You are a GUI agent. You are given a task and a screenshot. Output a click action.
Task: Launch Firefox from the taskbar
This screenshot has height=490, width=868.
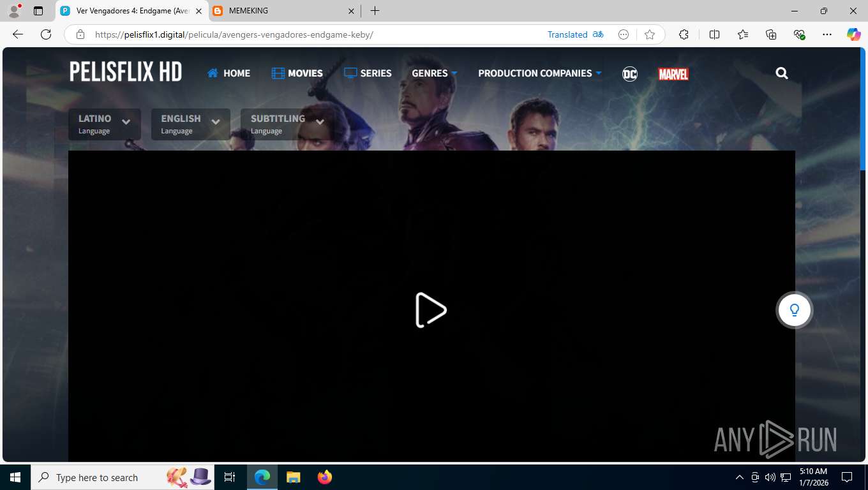pos(325,477)
